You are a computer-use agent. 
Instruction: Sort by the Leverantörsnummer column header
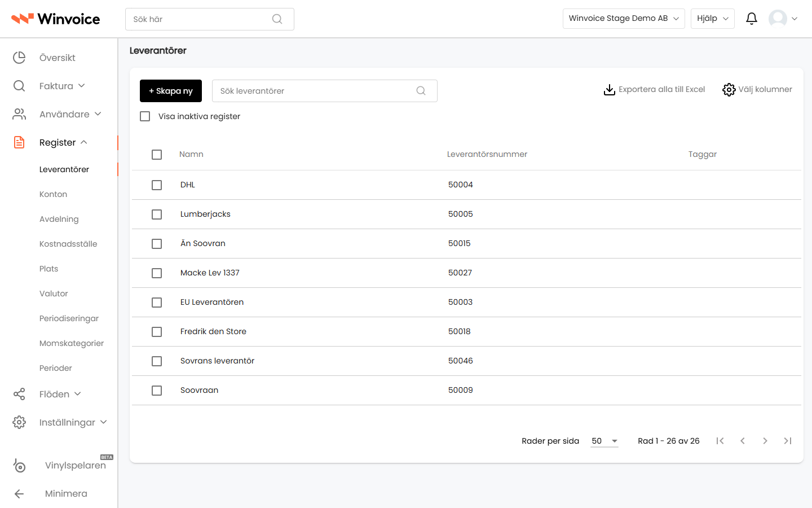(487, 154)
